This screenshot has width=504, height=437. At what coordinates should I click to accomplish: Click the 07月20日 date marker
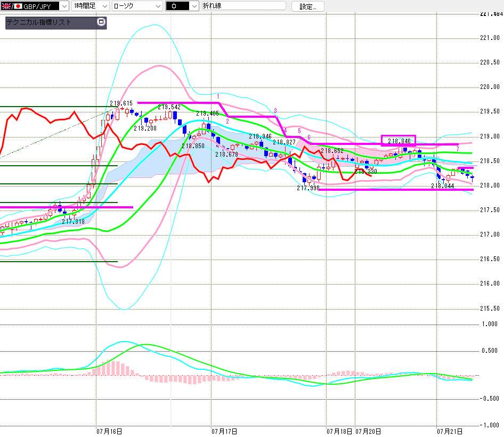click(368, 432)
